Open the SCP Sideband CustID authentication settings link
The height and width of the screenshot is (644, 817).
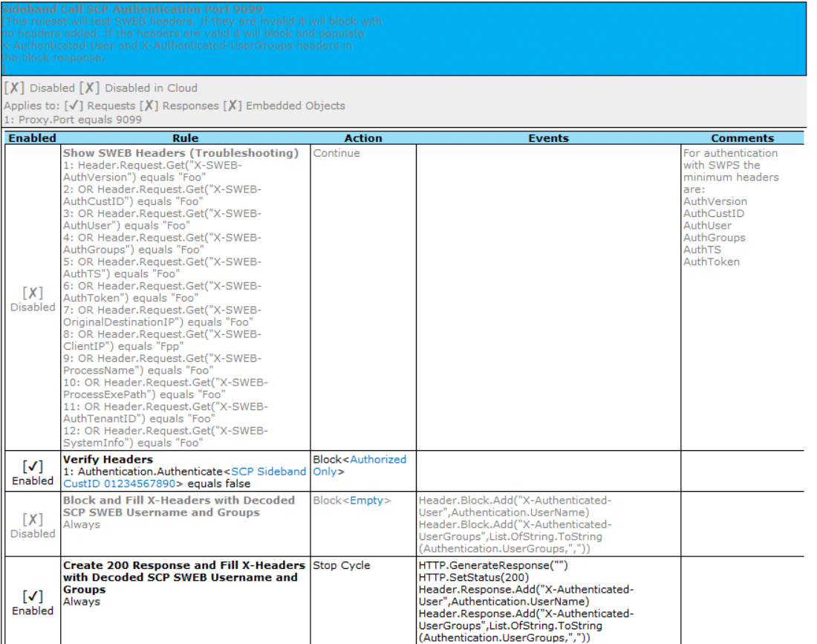tap(268, 472)
